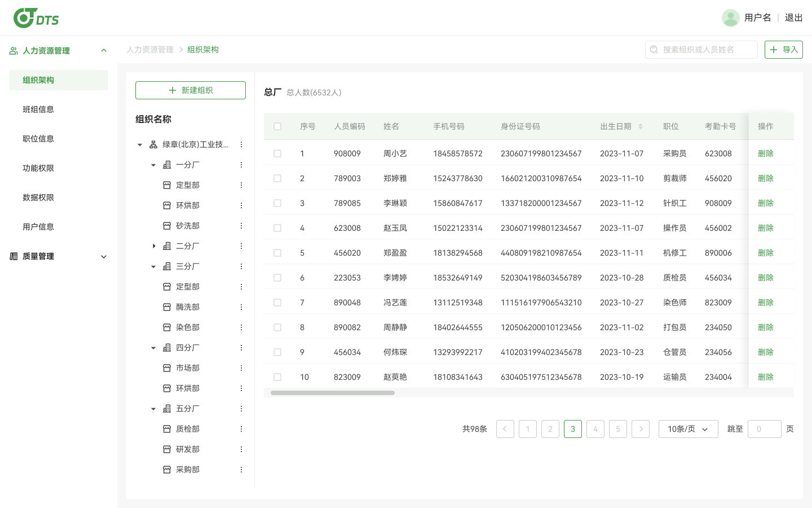This screenshot has width=812, height=508.
Task: Open more options menu for 二分厂
Action: click(x=241, y=246)
